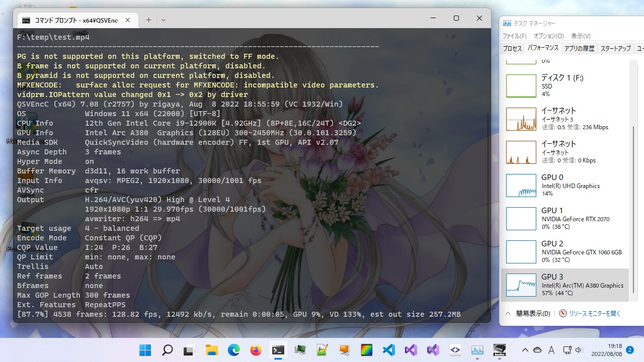Open the notification badge showing 2
Image resolution: width=644 pixels, height=362 pixels.
pyautogui.click(x=630, y=349)
